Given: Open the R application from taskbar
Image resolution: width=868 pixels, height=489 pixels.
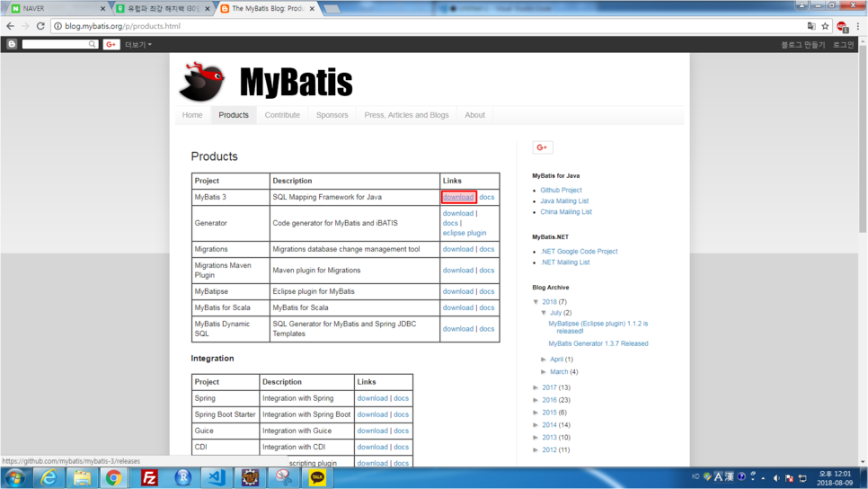Looking at the screenshot, I should tap(182, 477).
